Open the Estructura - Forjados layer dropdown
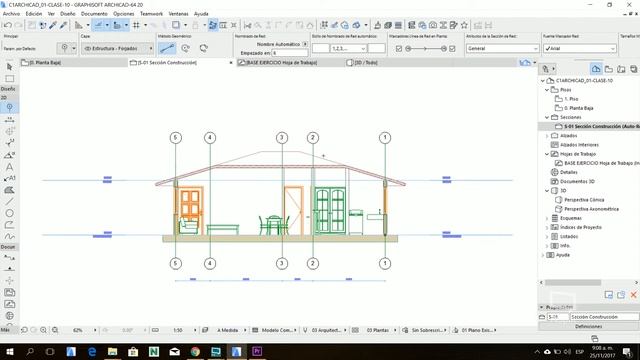 coord(118,49)
